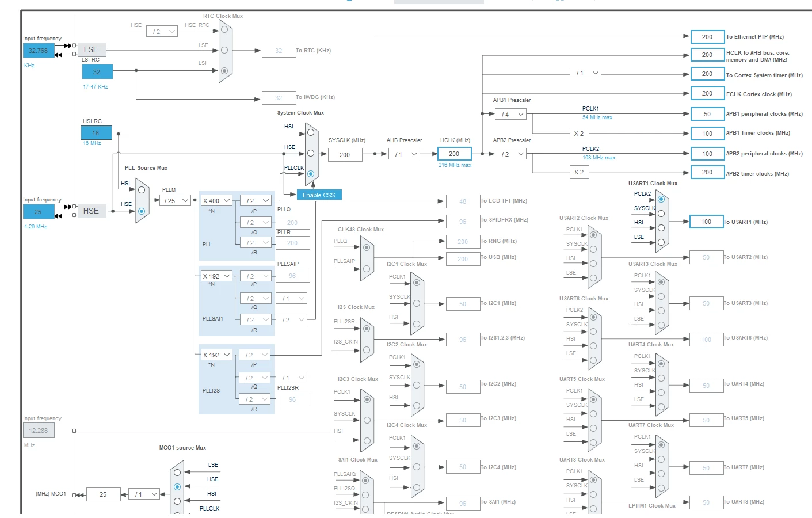Click the HCLK 200 MHz input field
812x518 pixels.
point(454,154)
